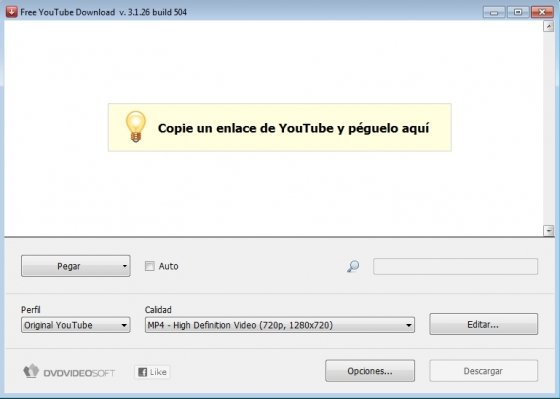Close the Free YouTube Download window
This screenshot has height=399, width=560.
pos(542,12)
